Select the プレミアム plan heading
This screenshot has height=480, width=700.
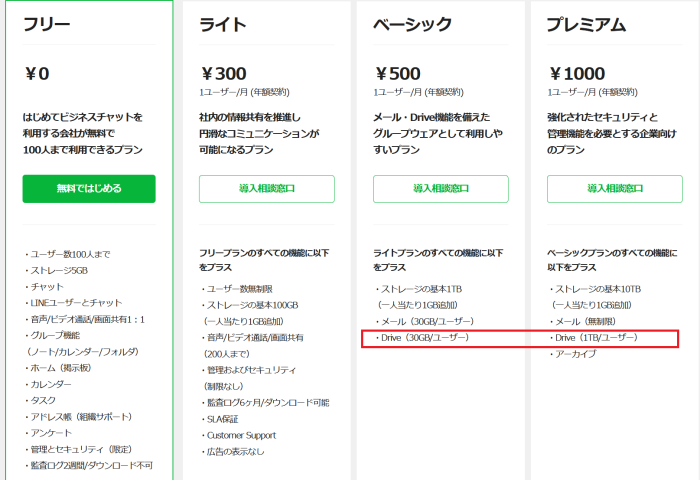tap(587, 24)
